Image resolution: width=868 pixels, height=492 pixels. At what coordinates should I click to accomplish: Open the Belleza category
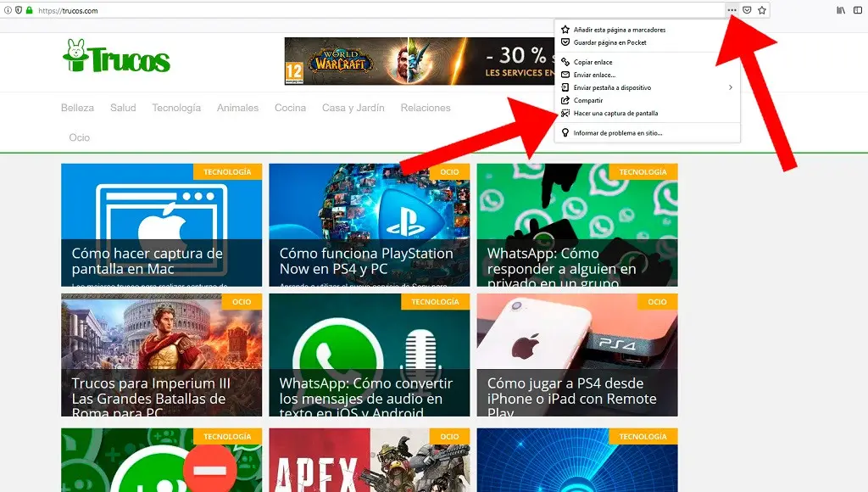[x=77, y=108]
